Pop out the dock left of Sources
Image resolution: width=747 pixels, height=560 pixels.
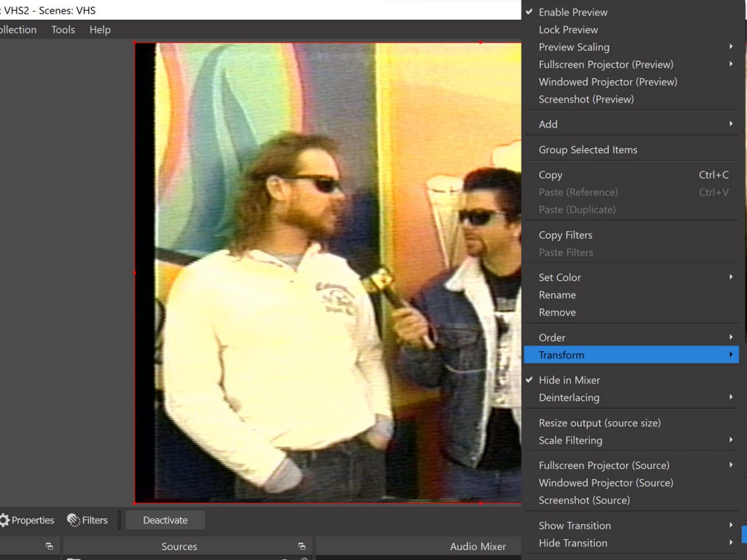(49, 546)
